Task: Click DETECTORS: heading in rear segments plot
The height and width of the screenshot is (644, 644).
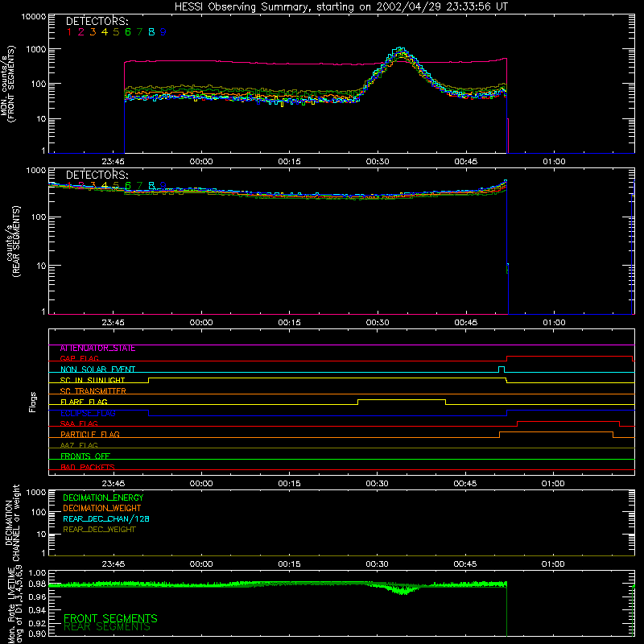Action: click(x=97, y=175)
